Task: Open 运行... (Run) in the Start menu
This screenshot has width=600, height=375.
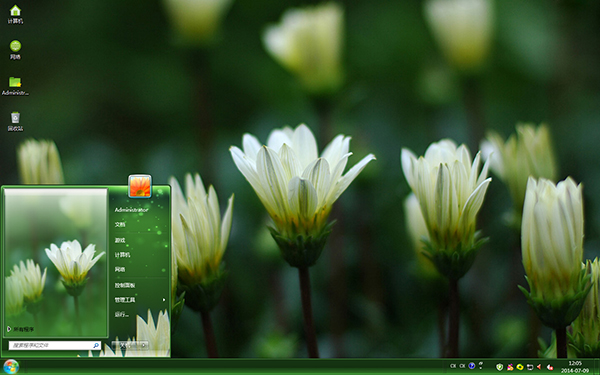Action: pyautogui.click(x=121, y=315)
